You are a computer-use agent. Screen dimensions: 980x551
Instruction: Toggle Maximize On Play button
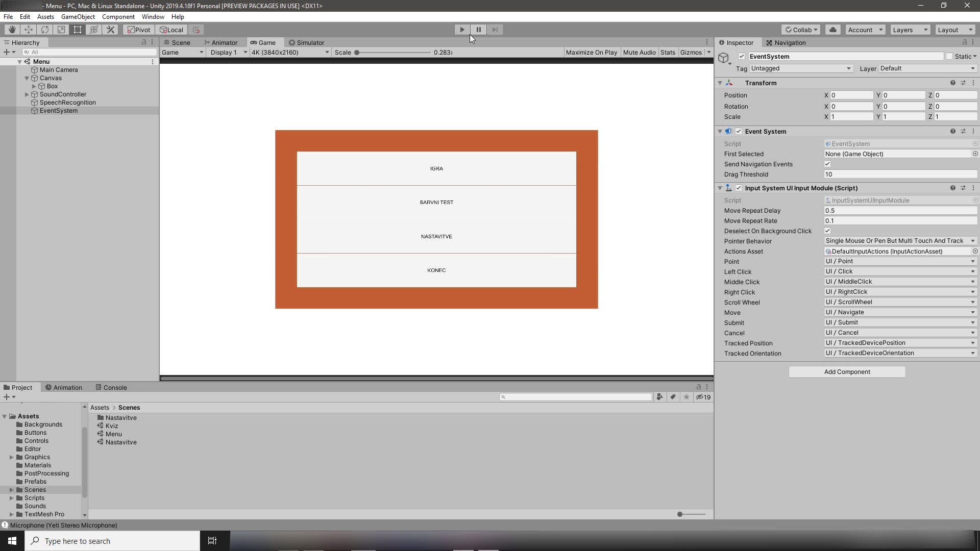[x=591, y=53]
